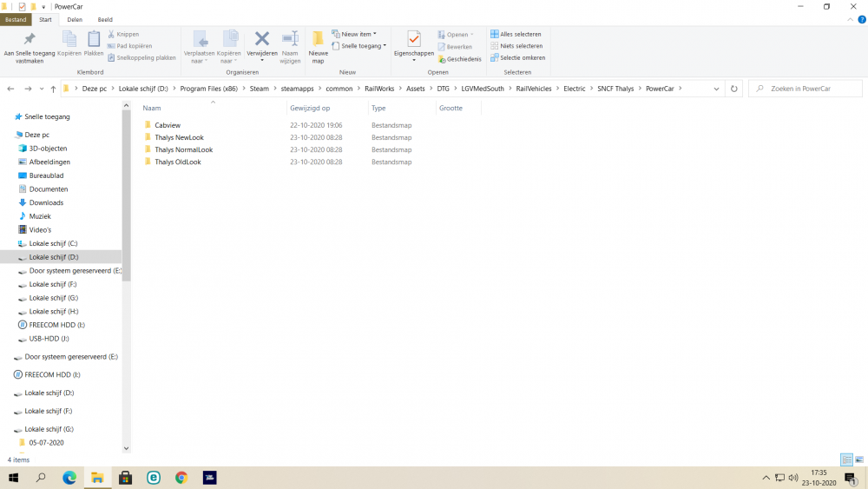Click the Up arrow next to address bar

coord(53,89)
